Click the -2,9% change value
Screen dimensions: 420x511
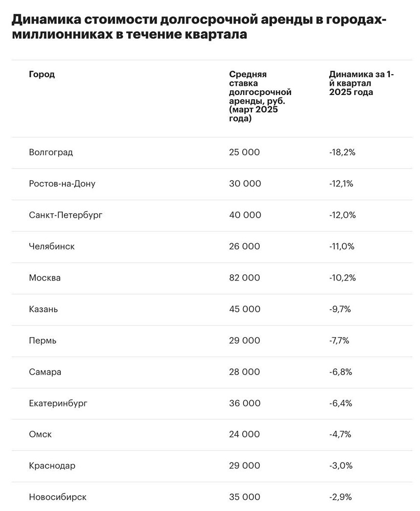click(341, 497)
